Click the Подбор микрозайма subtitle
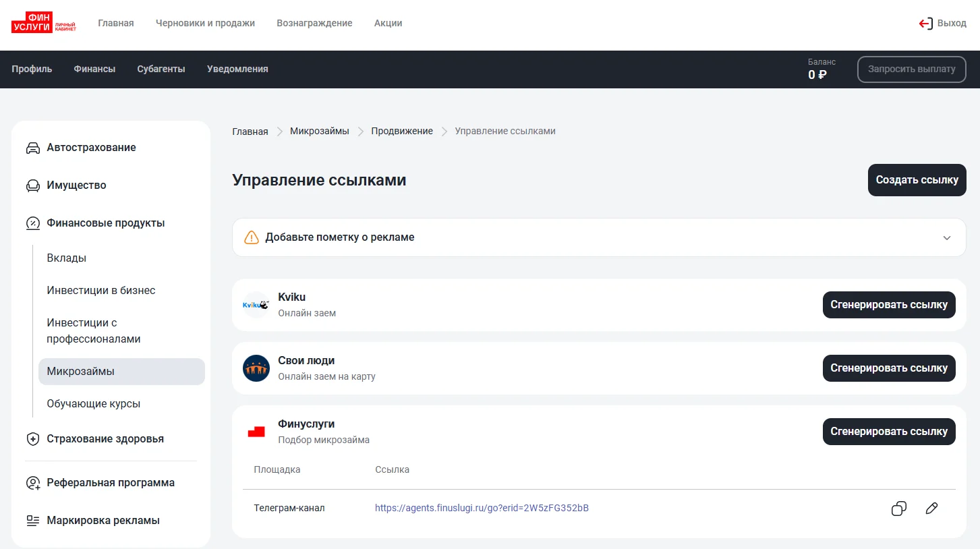The width and height of the screenshot is (980, 549). click(324, 440)
